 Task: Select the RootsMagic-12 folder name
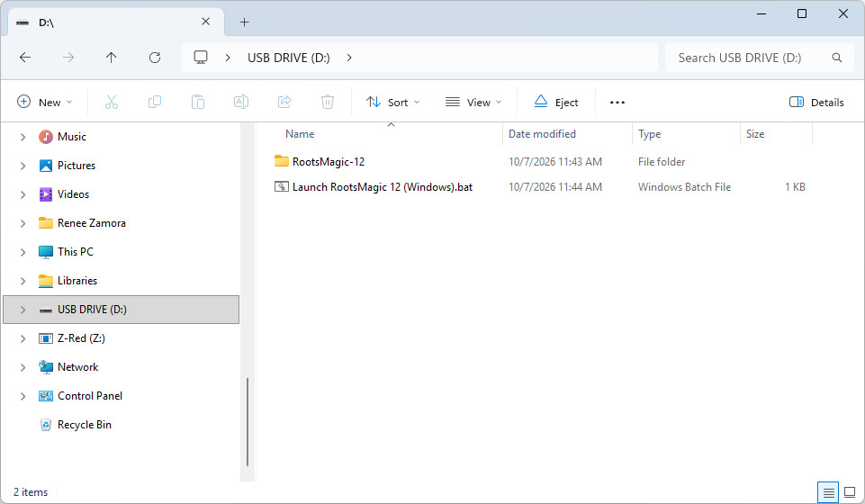329,162
